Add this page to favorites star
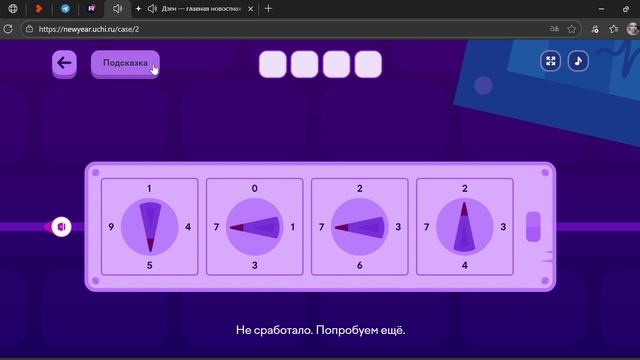This screenshot has width=640, height=360. [571, 29]
